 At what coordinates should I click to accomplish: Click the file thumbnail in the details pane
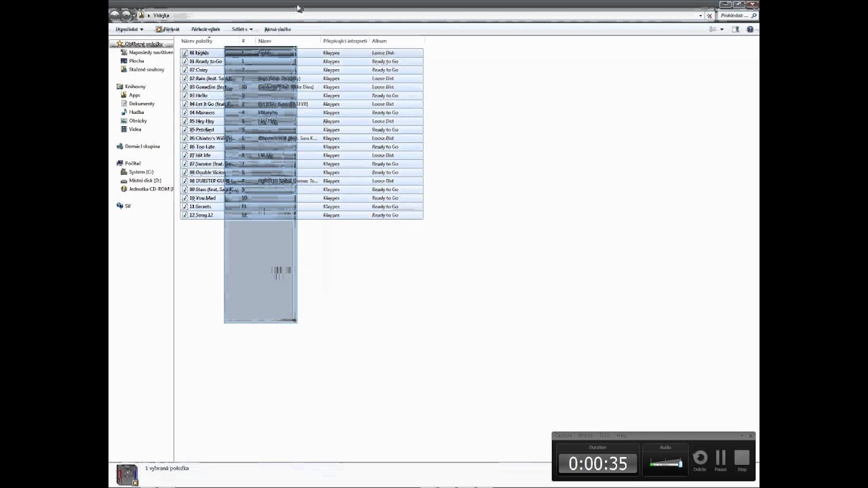pyautogui.click(x=127, y=474)
